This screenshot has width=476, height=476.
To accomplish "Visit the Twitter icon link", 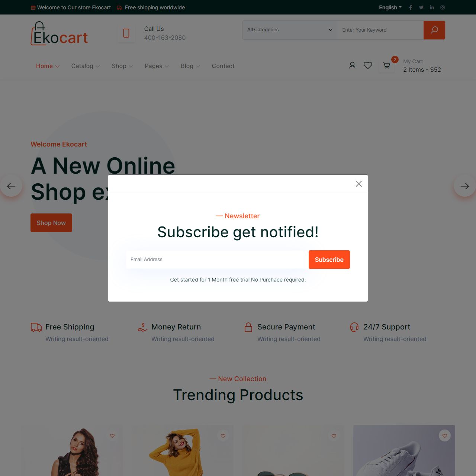I will pos(421,7).
